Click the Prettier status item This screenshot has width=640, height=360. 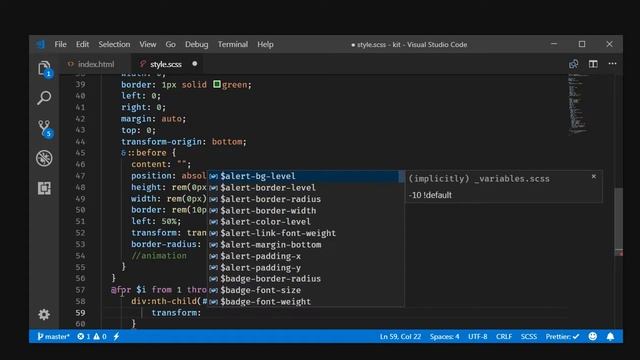pyautogui.click(x=562, y=336)
